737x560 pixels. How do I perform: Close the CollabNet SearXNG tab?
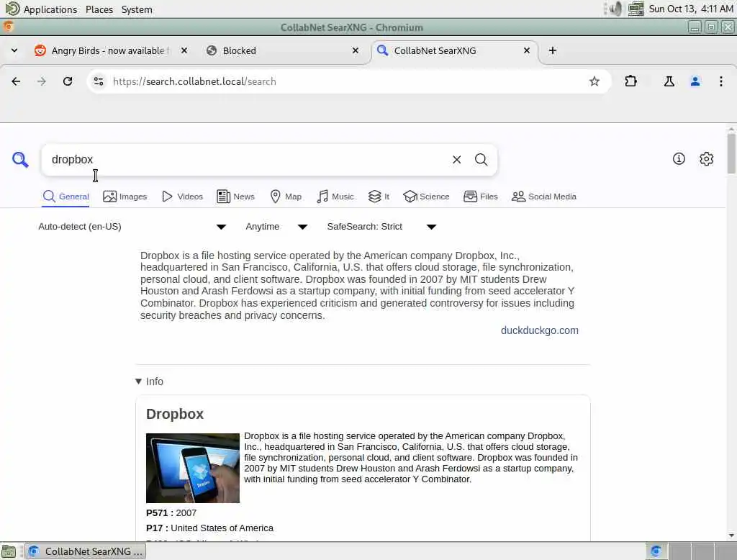click(526, 50)
